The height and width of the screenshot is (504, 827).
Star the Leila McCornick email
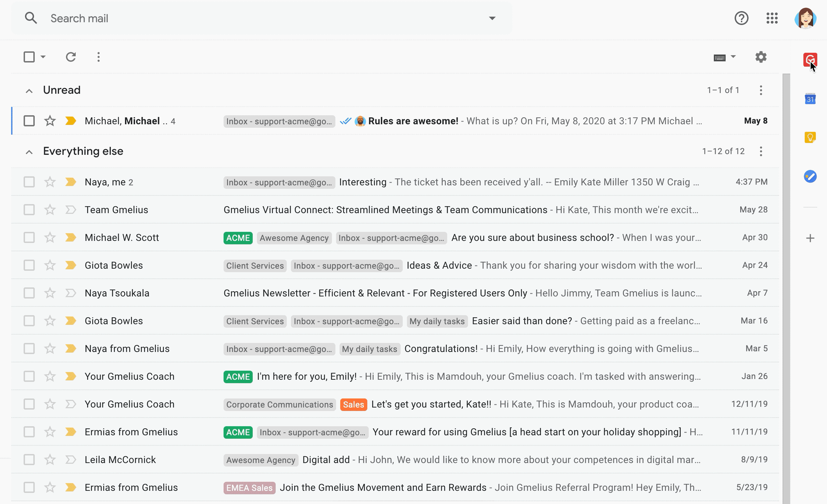point(50,460)
